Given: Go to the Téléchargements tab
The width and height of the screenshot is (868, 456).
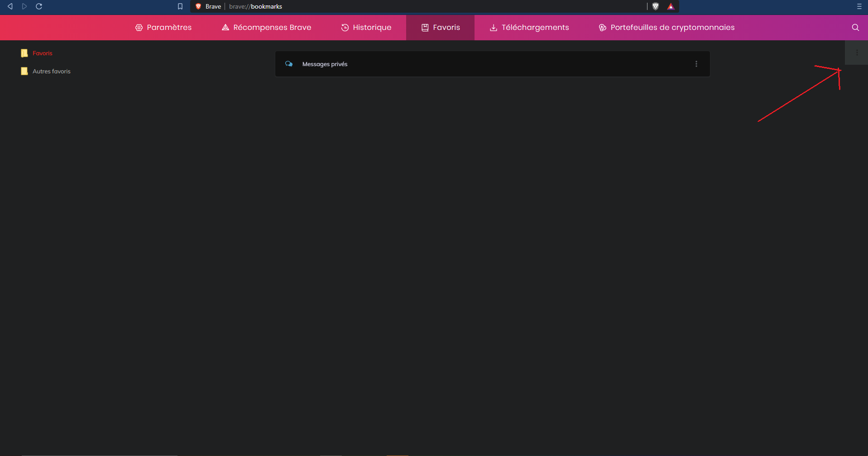Looking at the screenshot, I should pyautogui.click(x=529, y=28).
